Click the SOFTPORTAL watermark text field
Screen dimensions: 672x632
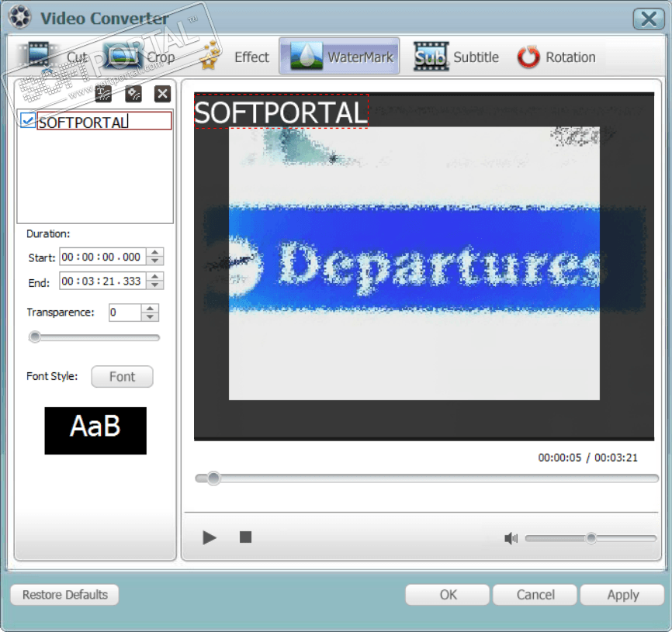point(104,121)
